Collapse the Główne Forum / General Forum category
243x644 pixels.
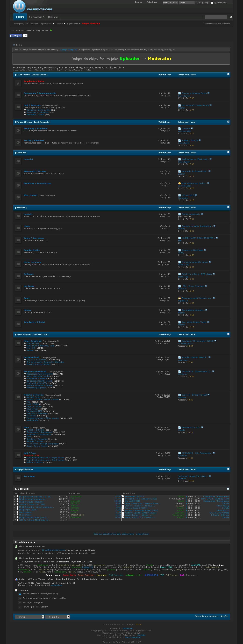tap(228, 75)
